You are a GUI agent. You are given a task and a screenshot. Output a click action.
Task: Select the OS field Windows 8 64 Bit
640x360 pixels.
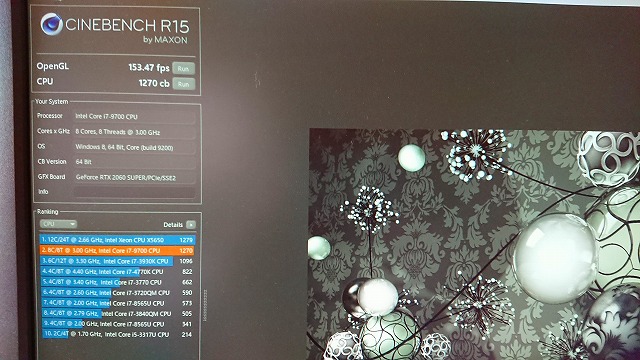click(134, 147)
